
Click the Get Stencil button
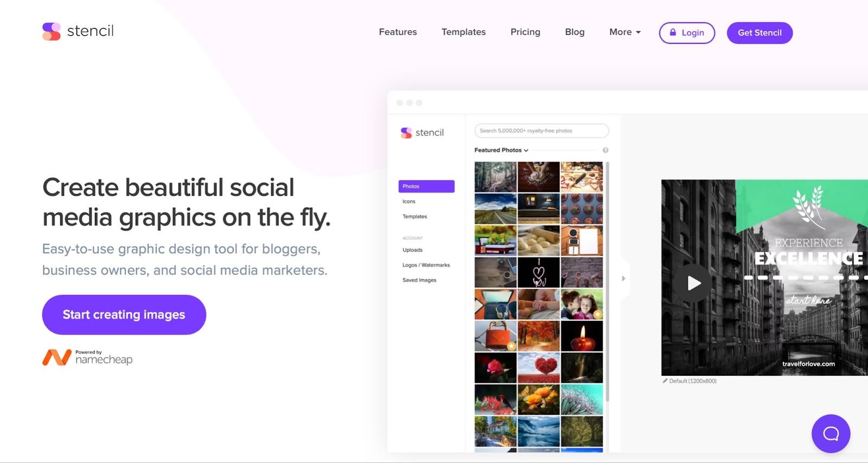tap(759, 33)
